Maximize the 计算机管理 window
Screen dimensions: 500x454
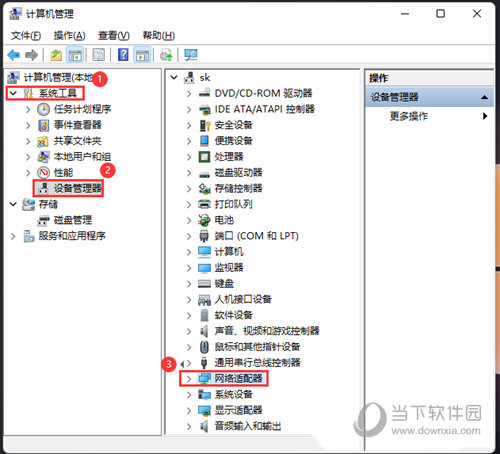pos(441,14)
